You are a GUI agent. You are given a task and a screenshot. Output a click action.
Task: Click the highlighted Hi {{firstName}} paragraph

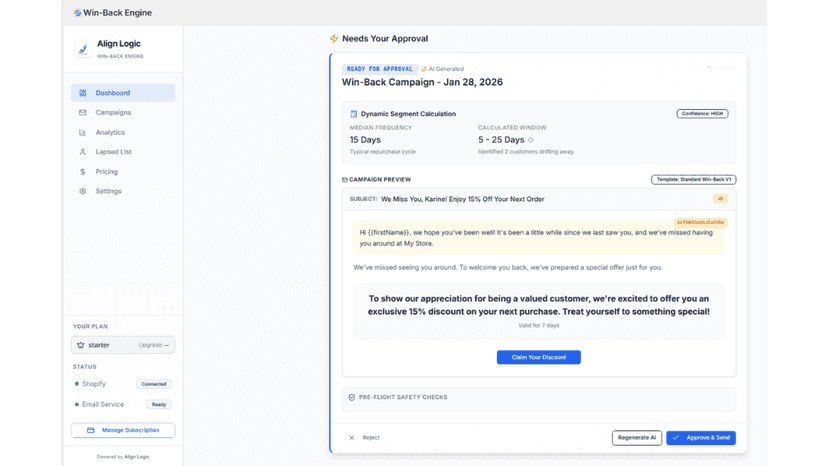point(539,238)
